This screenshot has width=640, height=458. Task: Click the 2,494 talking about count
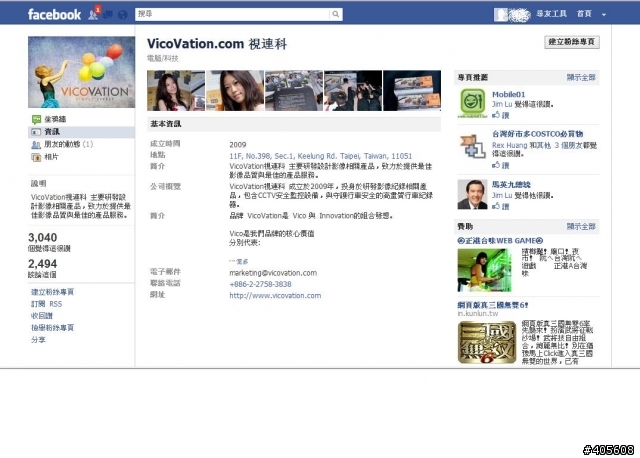(42, 264)
